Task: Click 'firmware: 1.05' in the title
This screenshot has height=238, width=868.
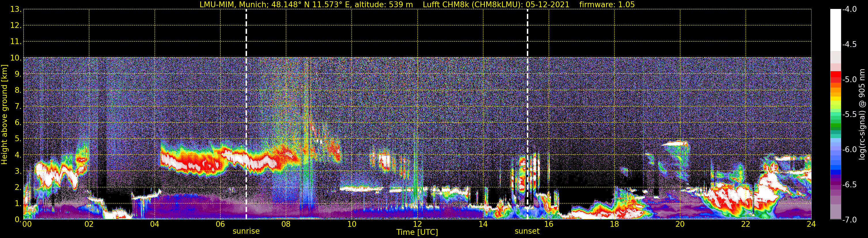Action: [607, 5]
